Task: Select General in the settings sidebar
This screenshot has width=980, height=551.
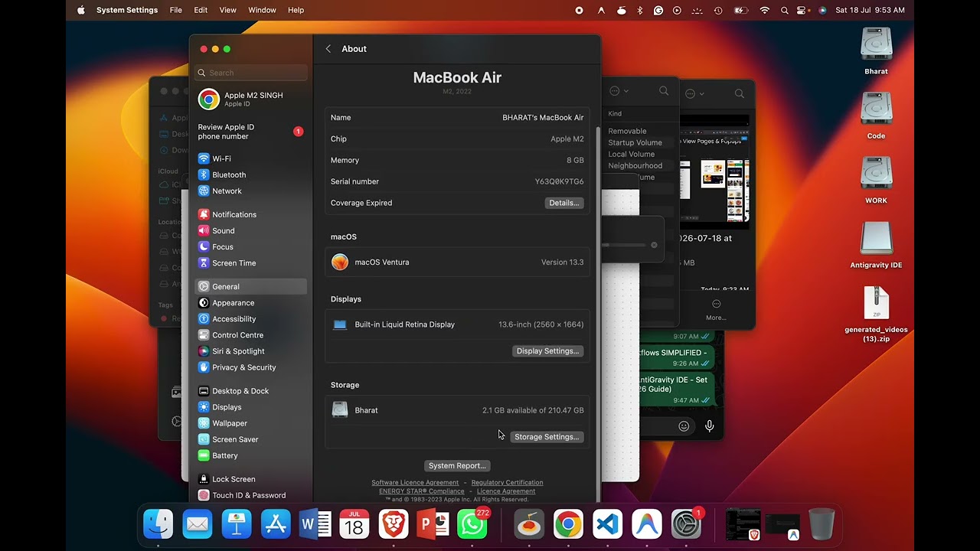Action: tap(251, 286)
